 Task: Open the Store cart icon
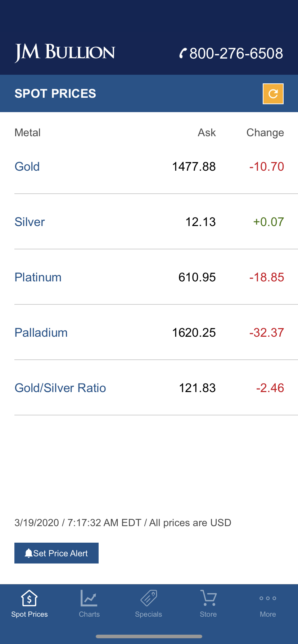point(208,598)
